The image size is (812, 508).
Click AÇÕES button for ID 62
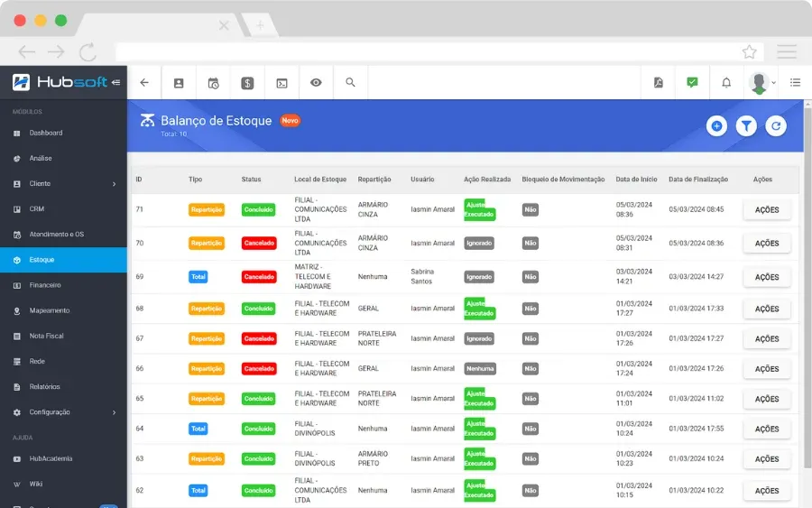[x=766, y=490]
